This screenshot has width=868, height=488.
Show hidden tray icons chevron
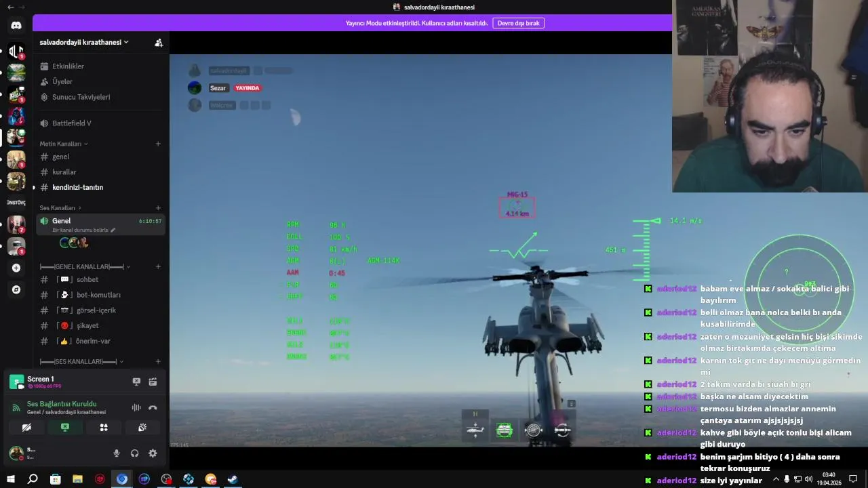776,479
